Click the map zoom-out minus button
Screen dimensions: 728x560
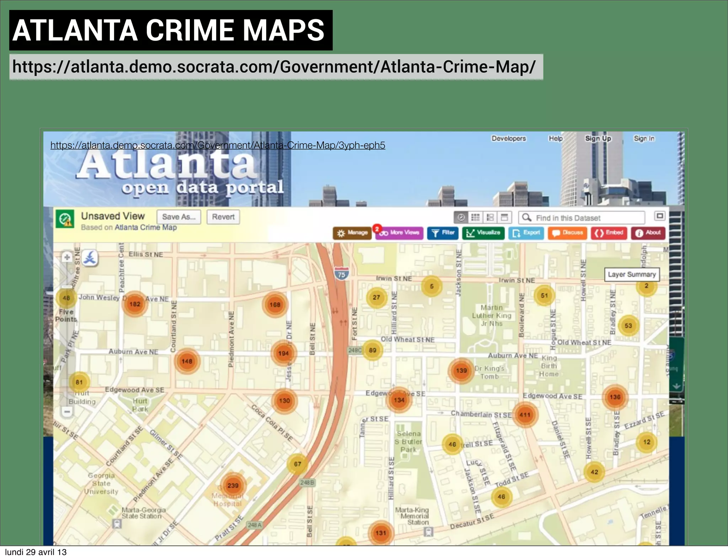67,411
